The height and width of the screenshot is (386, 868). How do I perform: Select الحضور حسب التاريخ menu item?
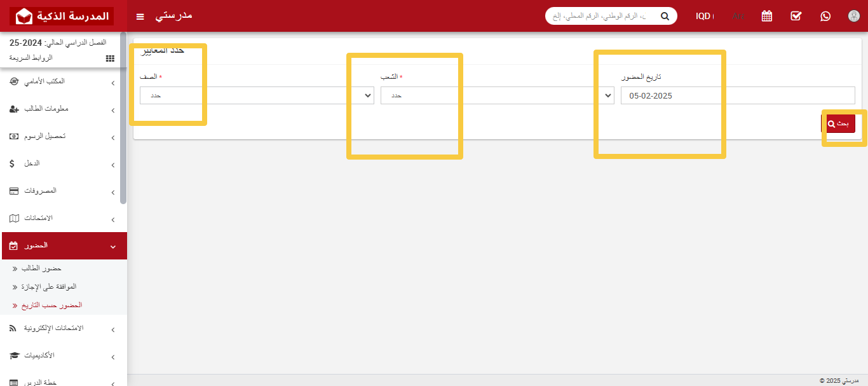(51, 305)
